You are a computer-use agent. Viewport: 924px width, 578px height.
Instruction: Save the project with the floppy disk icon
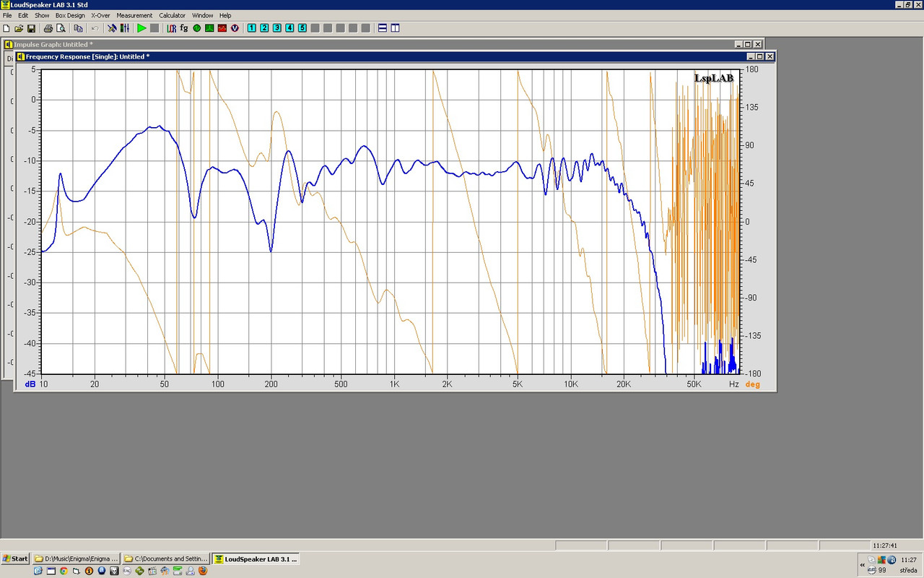[31, 28]
